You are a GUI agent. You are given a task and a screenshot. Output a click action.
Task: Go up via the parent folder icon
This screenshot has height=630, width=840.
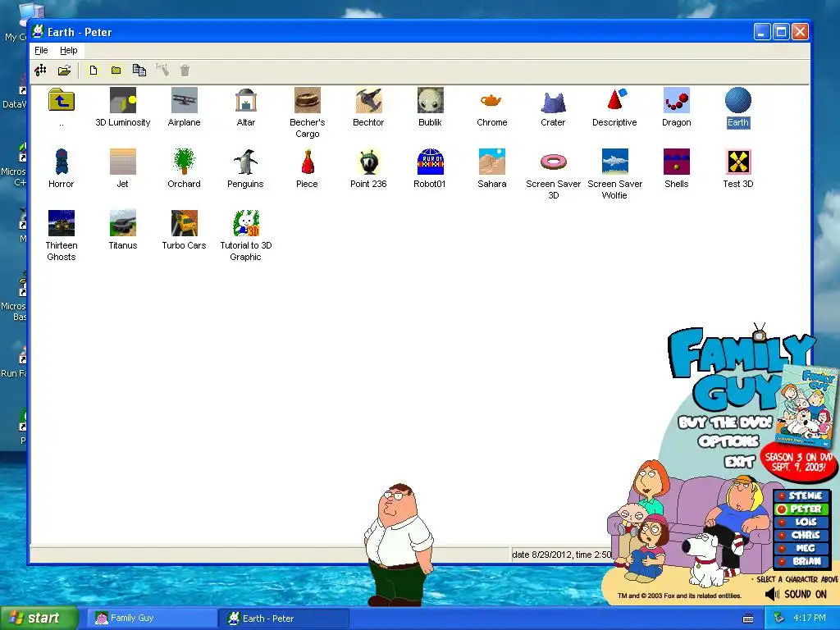61,101
